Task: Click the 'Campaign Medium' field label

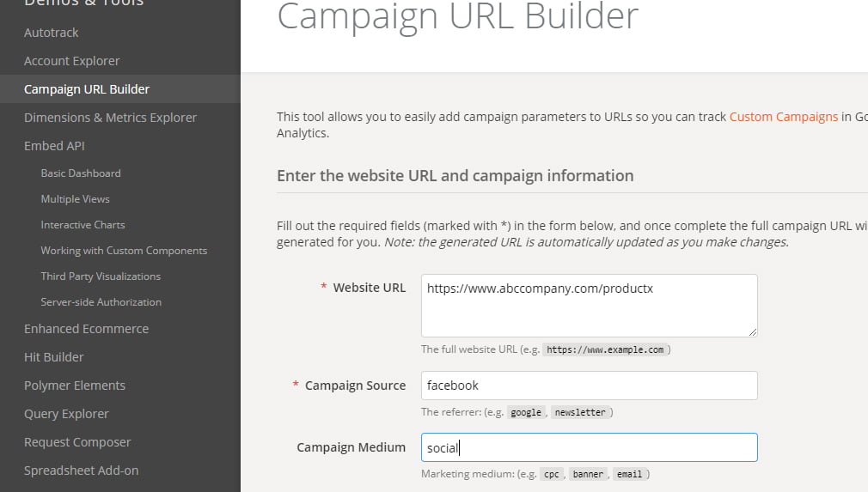Action: pyautogui.click(x=351, y=447)
